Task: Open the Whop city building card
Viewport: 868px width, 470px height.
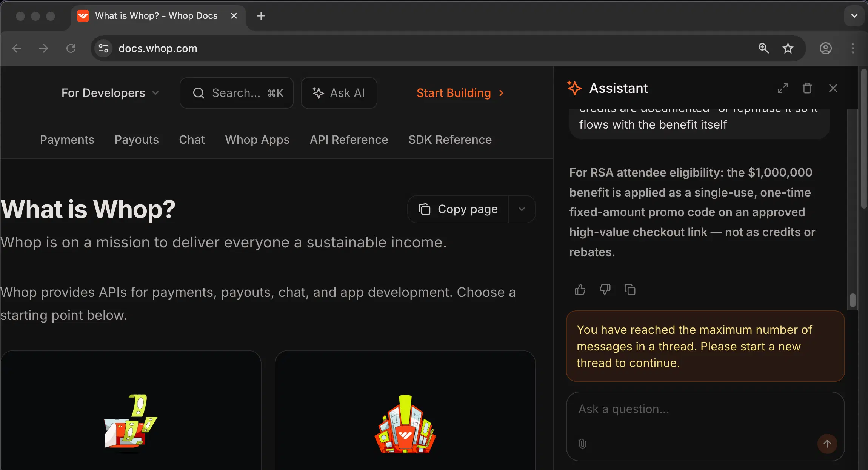Action: click(x=405, y=410)
